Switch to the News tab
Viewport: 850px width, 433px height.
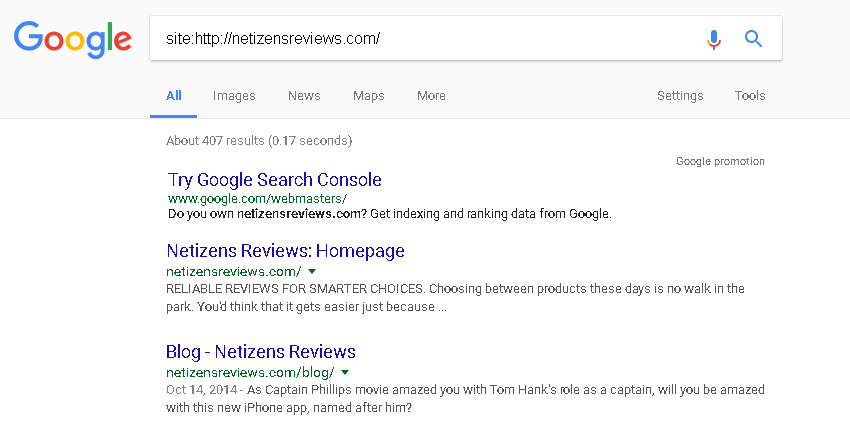point(304,96)
